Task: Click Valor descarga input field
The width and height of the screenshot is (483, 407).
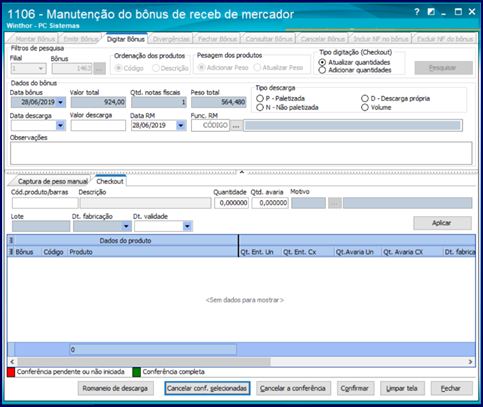Action: (x=98, y=125)
